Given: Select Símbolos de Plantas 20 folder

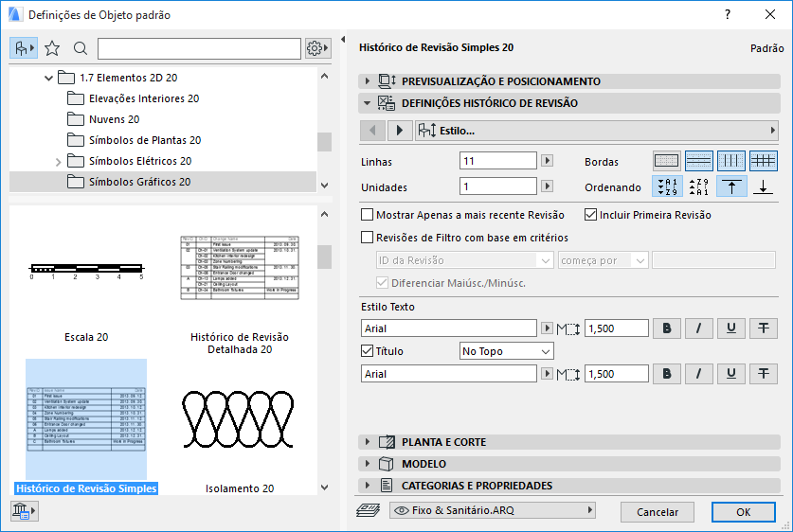Looking at the screenshot, I should click(134, 140).
